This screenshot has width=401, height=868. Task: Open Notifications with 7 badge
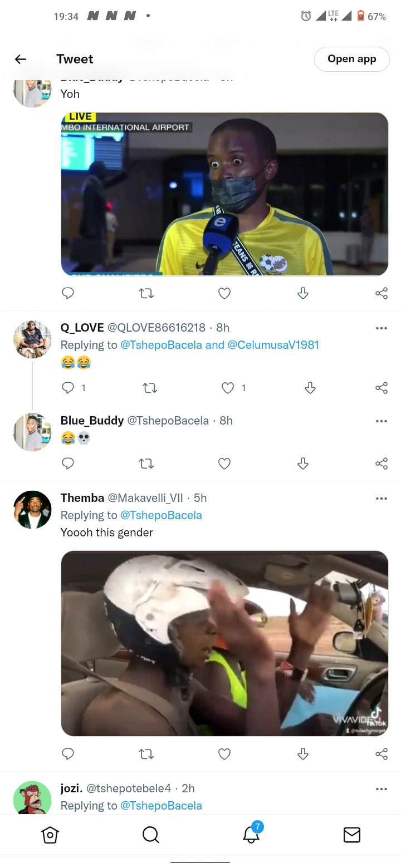coord(251,835)
